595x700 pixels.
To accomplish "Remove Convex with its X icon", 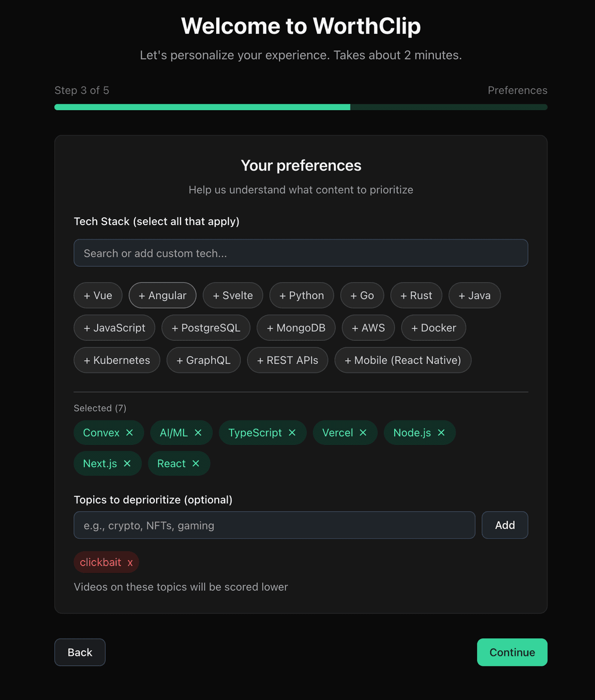I will [x=129, y=433].
